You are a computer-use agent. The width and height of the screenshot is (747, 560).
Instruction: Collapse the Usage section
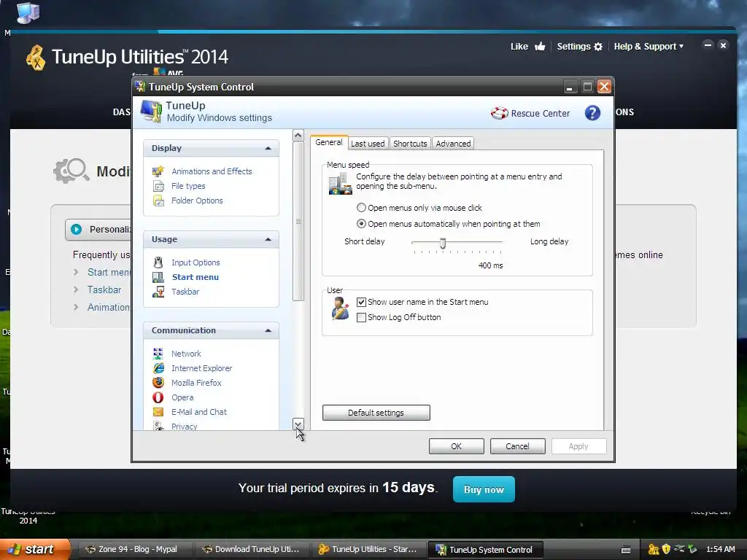268,239
